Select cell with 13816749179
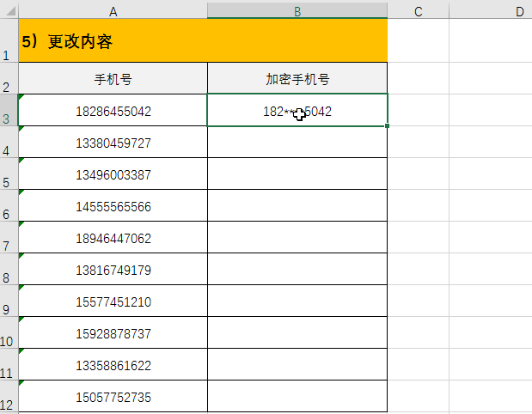The height and width of the screenshot is (414, 532). pos(113,269)
